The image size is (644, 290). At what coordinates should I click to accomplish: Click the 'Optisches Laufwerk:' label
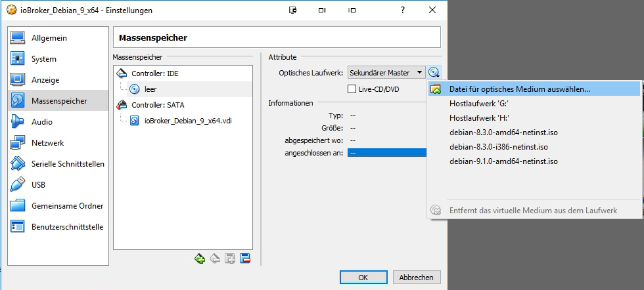coord(310,73)
